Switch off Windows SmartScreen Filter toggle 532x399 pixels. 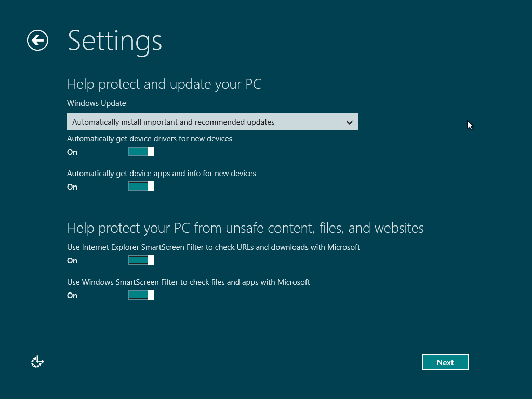pos(141,295)
